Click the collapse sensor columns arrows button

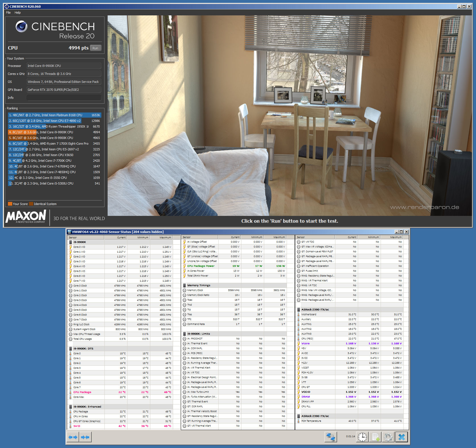point(85,437)
